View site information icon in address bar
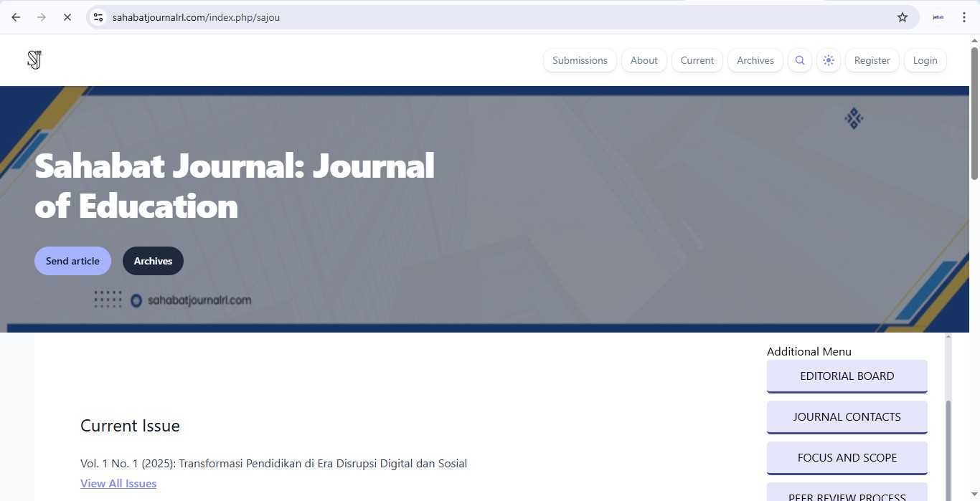Viewport: 980px width, 501px height. click(x=99, y=17)
